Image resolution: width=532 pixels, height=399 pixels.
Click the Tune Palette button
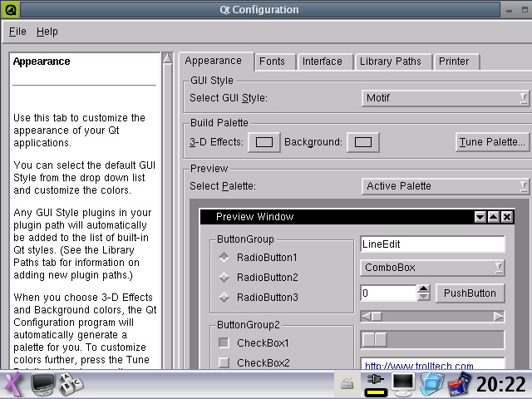tap(492, 142)
